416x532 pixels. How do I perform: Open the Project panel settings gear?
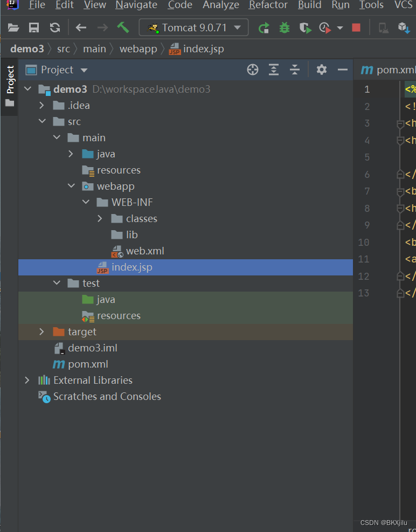click(x=321, y=70)
